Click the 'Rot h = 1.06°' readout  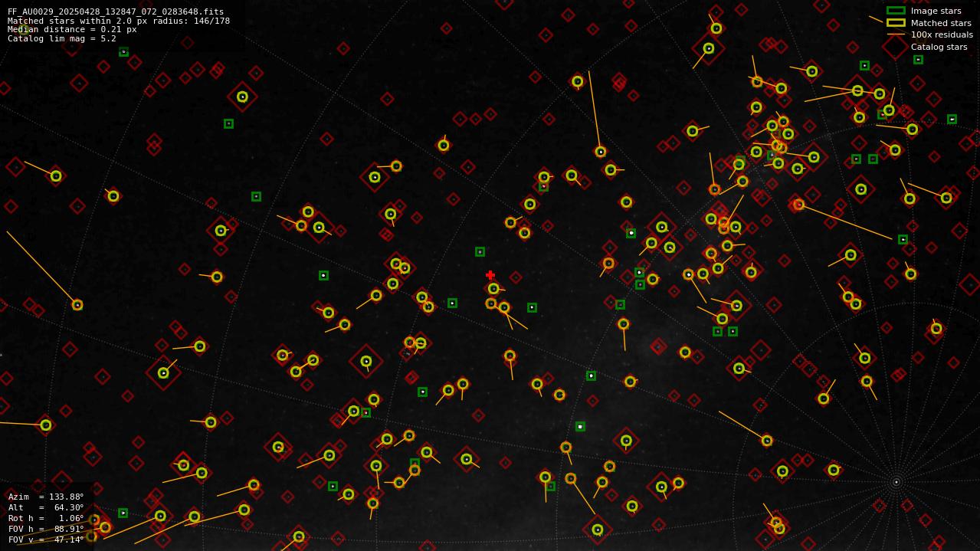46,518
